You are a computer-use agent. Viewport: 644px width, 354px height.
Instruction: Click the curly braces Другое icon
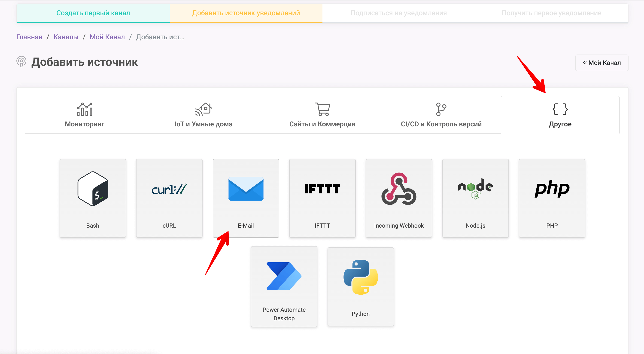560,109
